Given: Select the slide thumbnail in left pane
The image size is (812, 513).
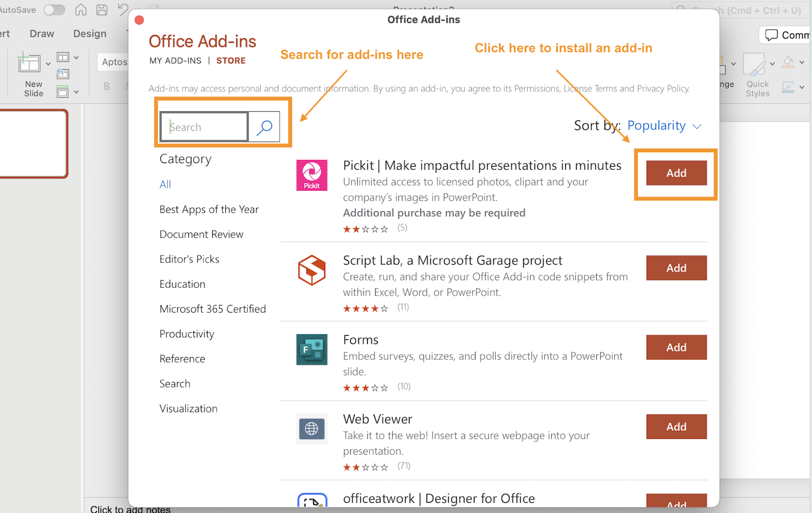Looking at the screenshot, I should 33,144.
